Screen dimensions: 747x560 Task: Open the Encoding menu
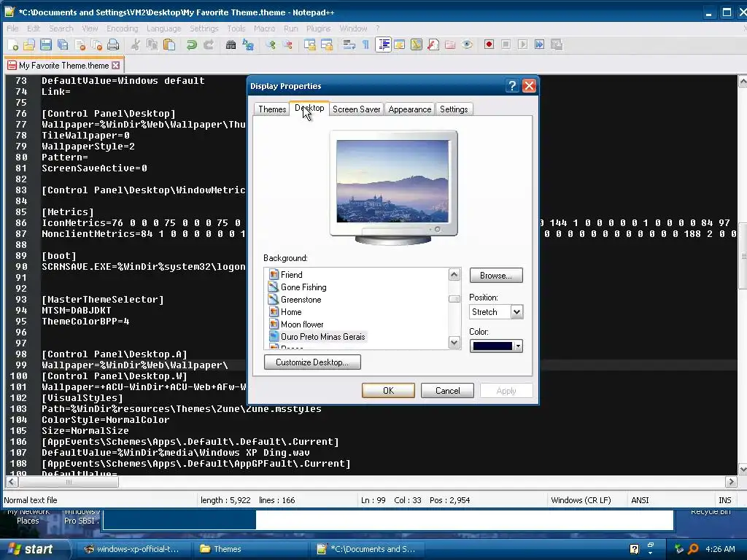(122, 28)
